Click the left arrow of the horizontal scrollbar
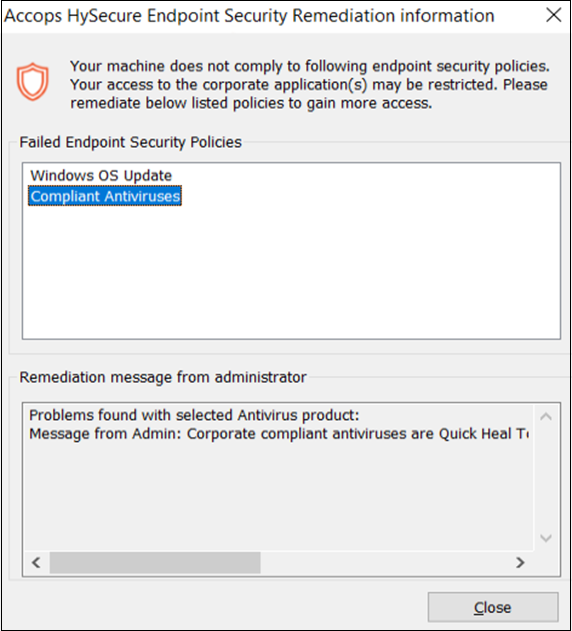 click(x=36, y=562)
